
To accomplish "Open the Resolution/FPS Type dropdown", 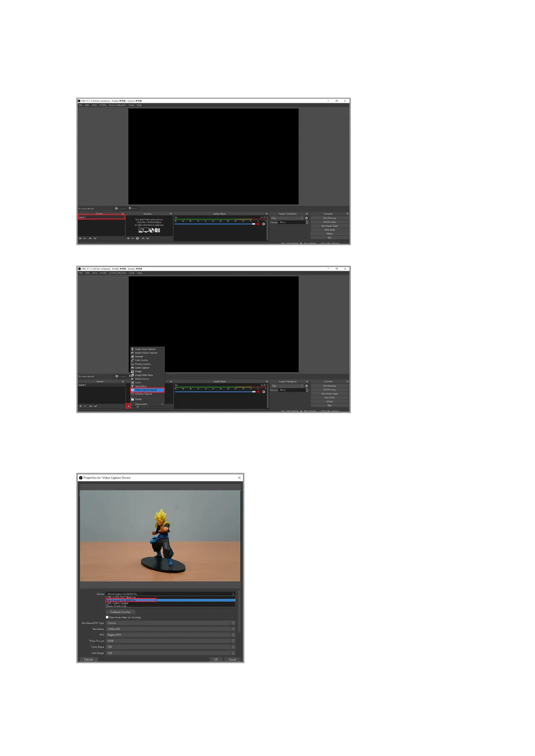I will pos(170,623).
